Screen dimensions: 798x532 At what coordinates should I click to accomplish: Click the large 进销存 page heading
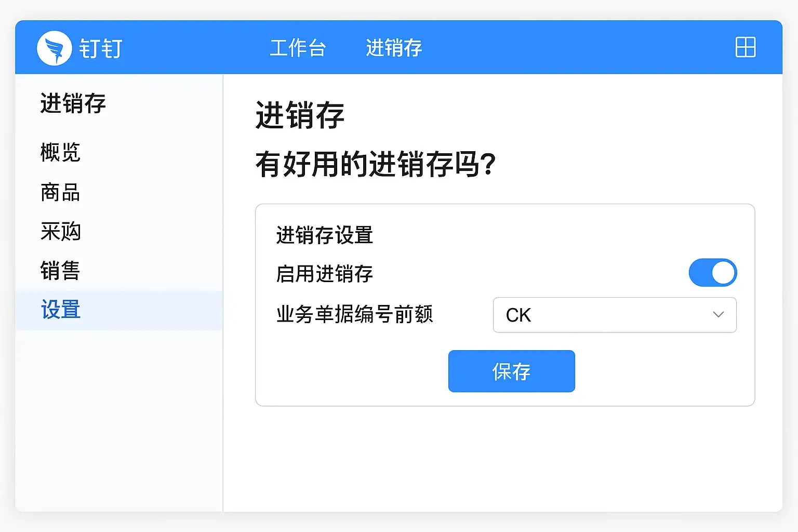[x=300, y=115]
